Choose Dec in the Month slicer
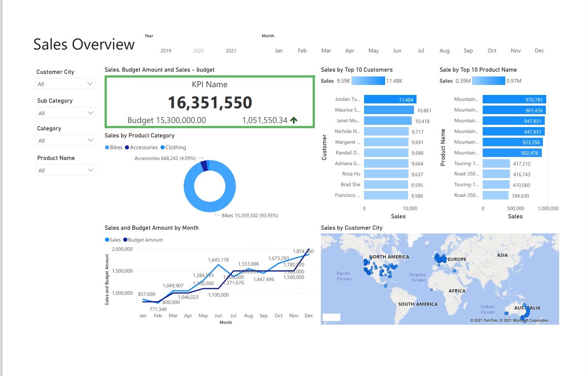This screenshot has width=588, height=376. coord(539,51)
